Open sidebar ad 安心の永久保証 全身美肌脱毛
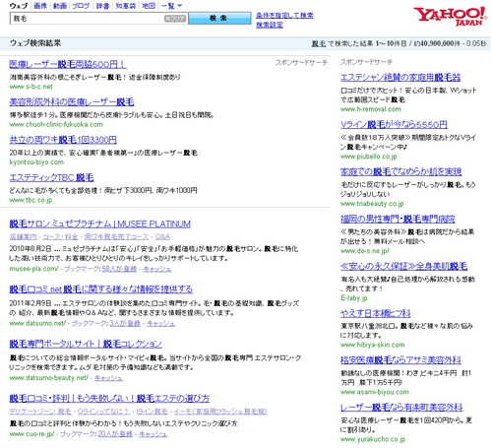This screenshot has width=492, height=448. [x=403, y=266]
